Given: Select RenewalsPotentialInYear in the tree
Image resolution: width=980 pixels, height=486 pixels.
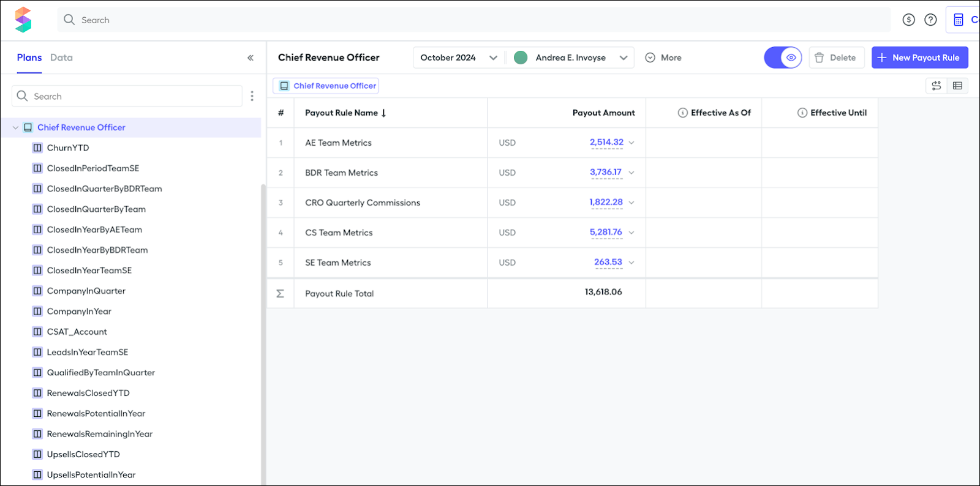Looking at the screenshot, I should [96, 413].
